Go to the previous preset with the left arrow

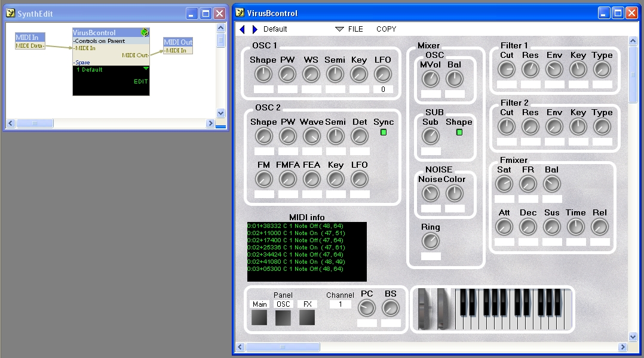coord(243,29)
